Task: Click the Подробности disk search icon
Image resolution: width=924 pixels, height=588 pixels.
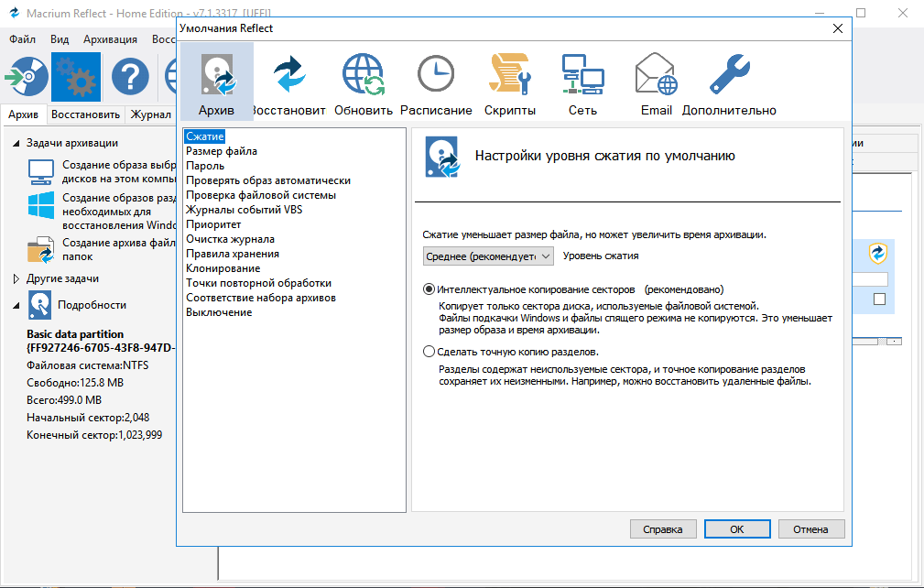Action: point(39,305)
